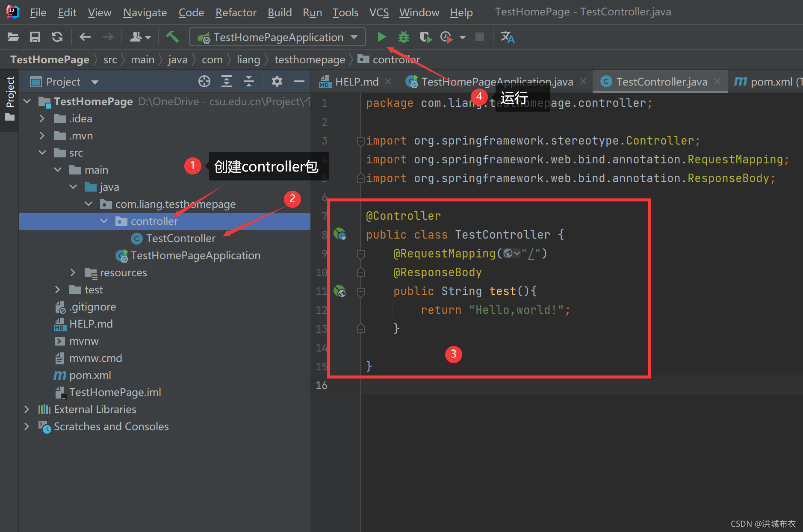Expand External Libraries
This screenshot has height=532, width=803.
coord(27,409)
